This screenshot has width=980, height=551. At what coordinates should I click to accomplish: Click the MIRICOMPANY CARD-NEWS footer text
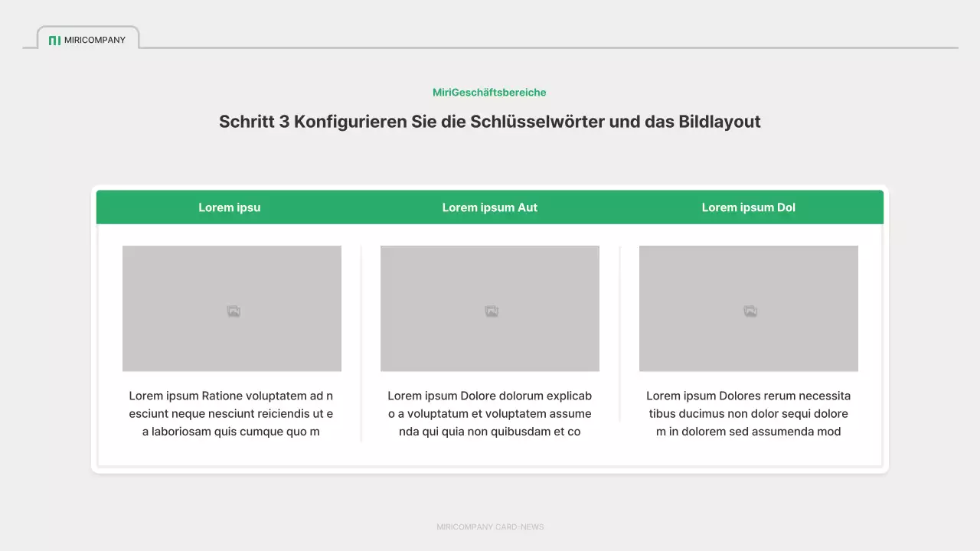click(x=490, y=527)
